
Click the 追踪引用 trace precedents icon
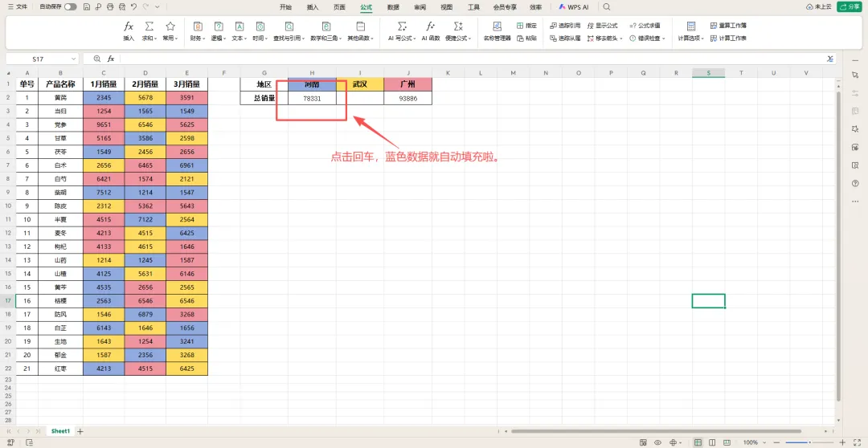click(x=554, y=26)
